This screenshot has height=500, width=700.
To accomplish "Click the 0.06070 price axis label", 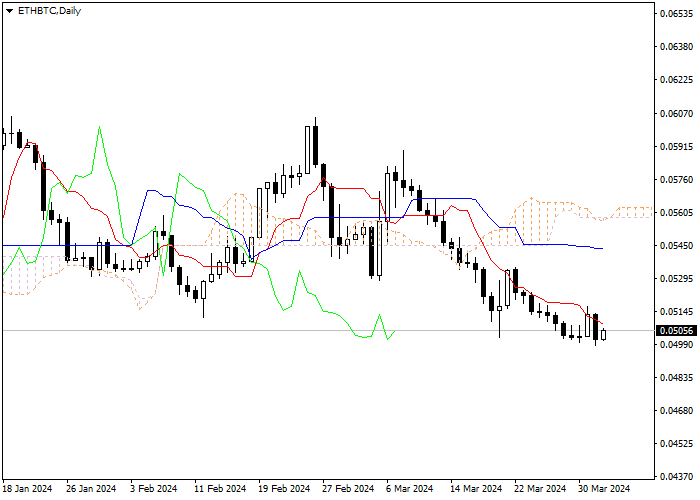I will click(676, 113).
